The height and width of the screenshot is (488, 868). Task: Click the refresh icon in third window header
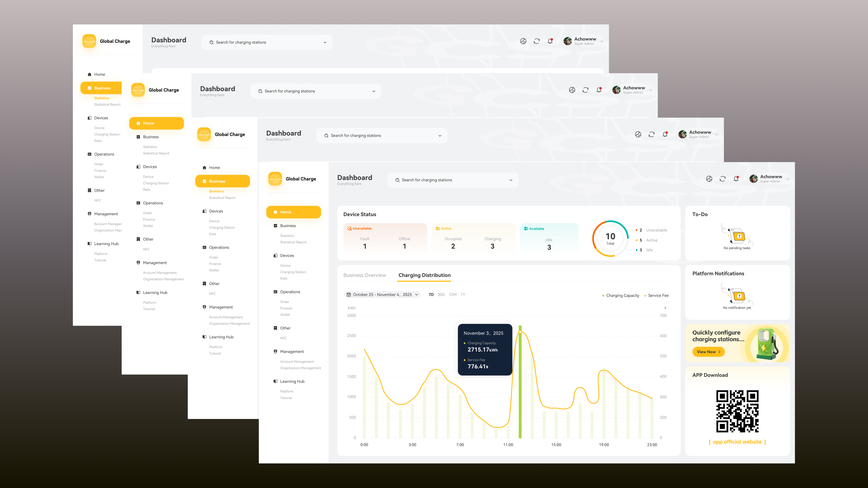click(x=651, y=134)
